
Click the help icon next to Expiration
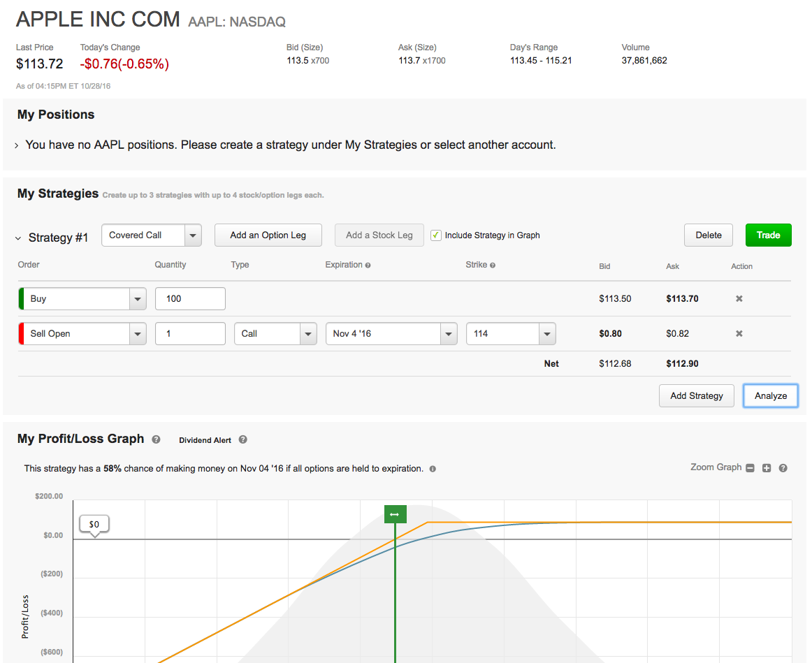coord(368,265)
